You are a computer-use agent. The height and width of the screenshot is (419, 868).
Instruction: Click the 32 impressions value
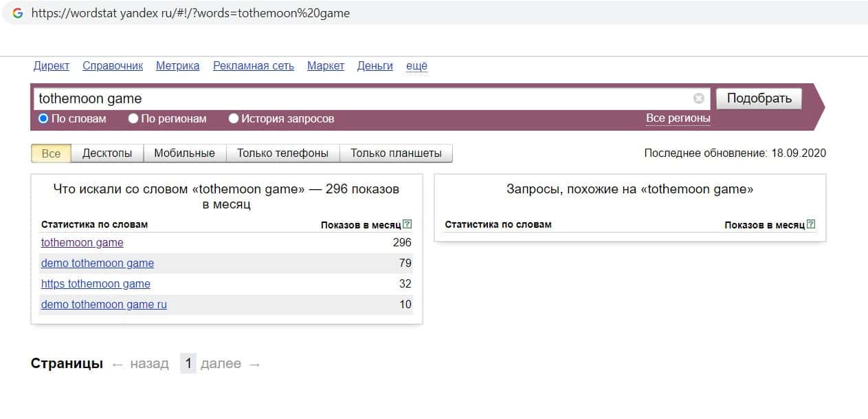point(405,283)
